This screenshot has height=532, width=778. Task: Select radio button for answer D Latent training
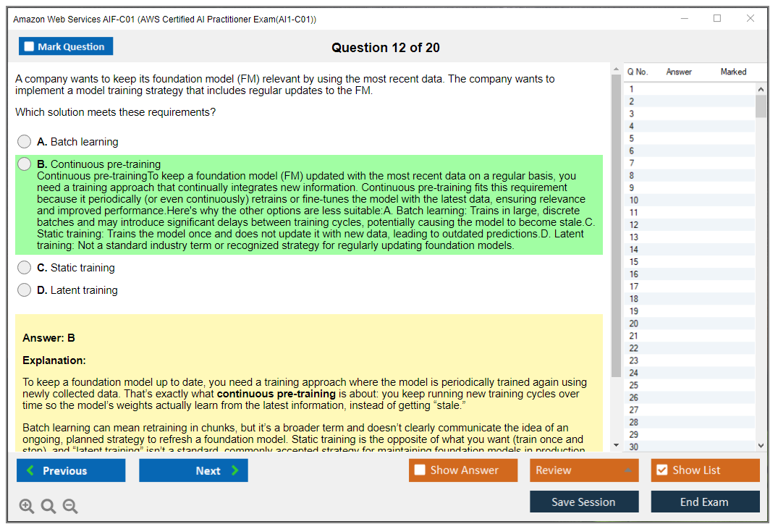(24, 290)
